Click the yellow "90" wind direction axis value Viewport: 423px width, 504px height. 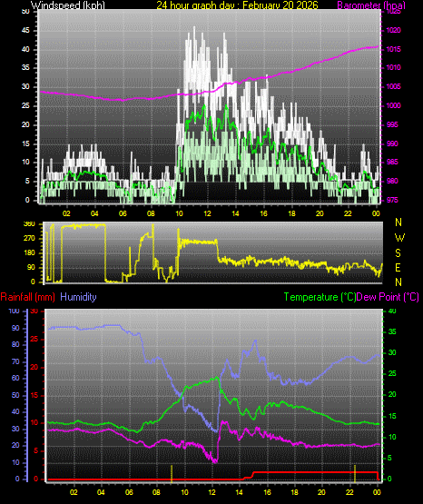pos(31,267)
